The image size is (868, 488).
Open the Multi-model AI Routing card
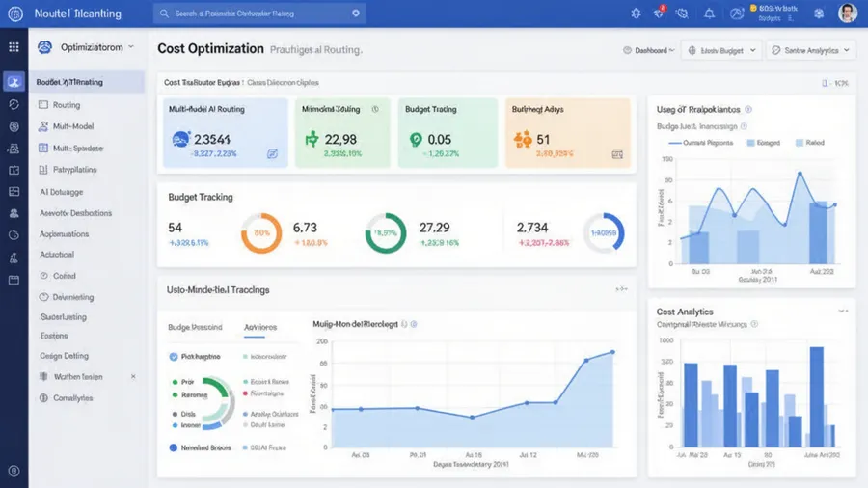226,133
